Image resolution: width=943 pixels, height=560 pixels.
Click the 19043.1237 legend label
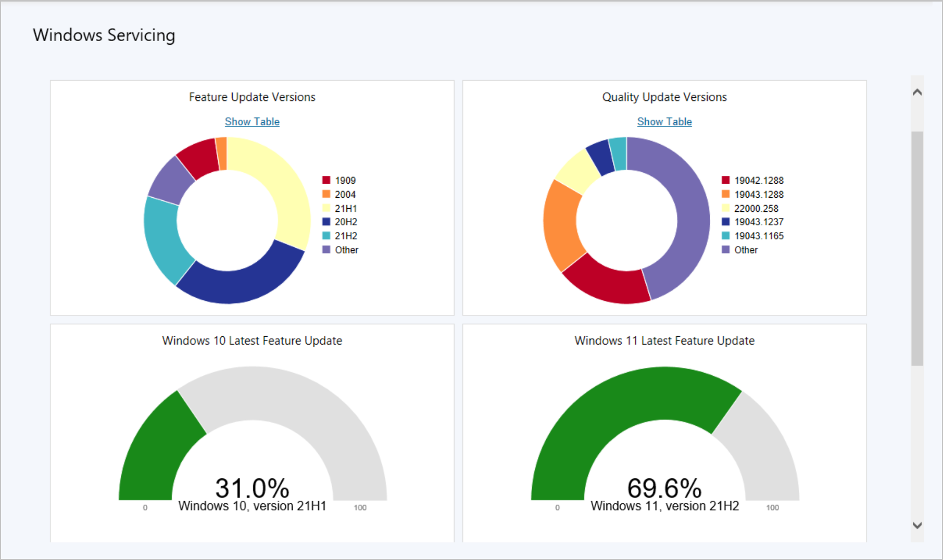[759, 222]
